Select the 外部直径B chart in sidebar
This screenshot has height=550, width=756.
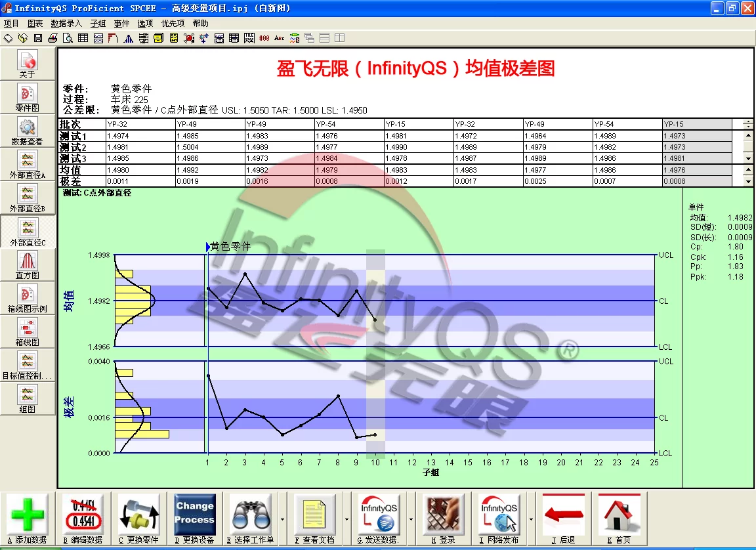[28, 198]
